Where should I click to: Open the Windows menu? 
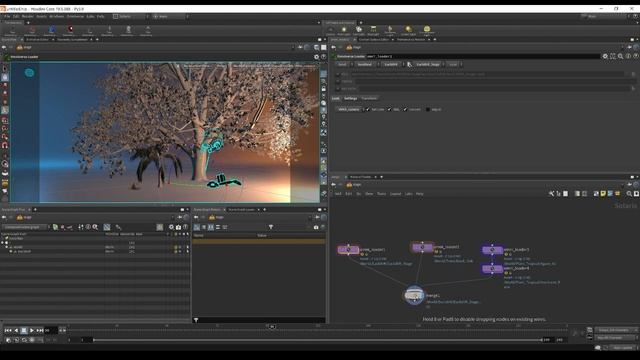[x=57, y=16]
